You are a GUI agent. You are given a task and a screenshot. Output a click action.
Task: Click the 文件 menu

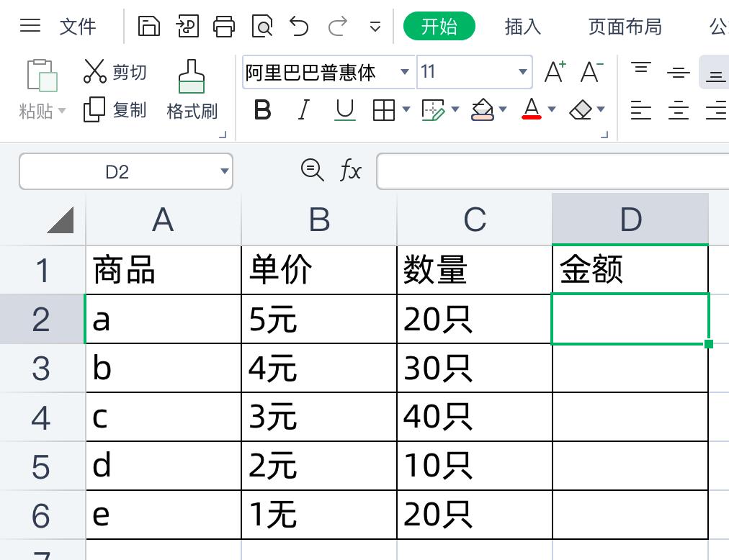tap(78, 27)
